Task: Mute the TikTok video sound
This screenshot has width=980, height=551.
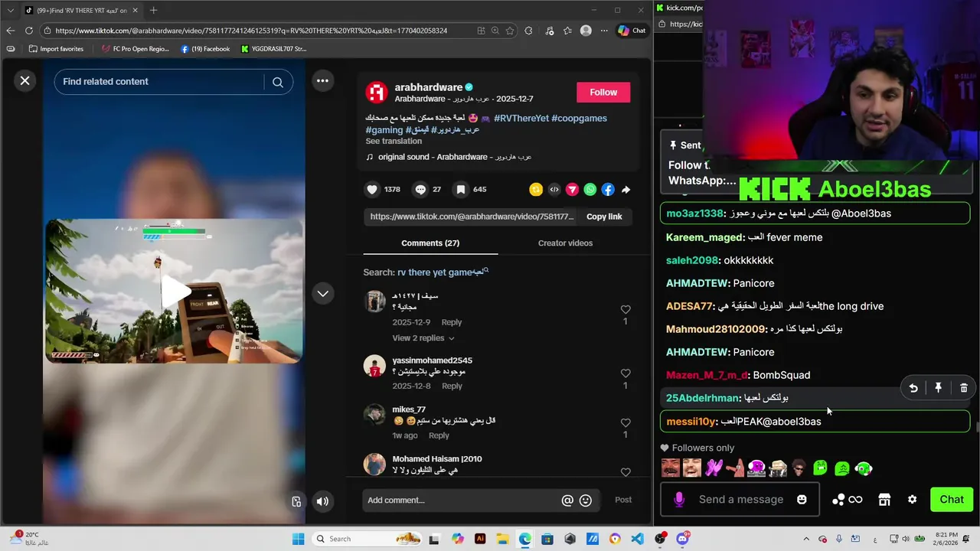Action: (322, 501)
